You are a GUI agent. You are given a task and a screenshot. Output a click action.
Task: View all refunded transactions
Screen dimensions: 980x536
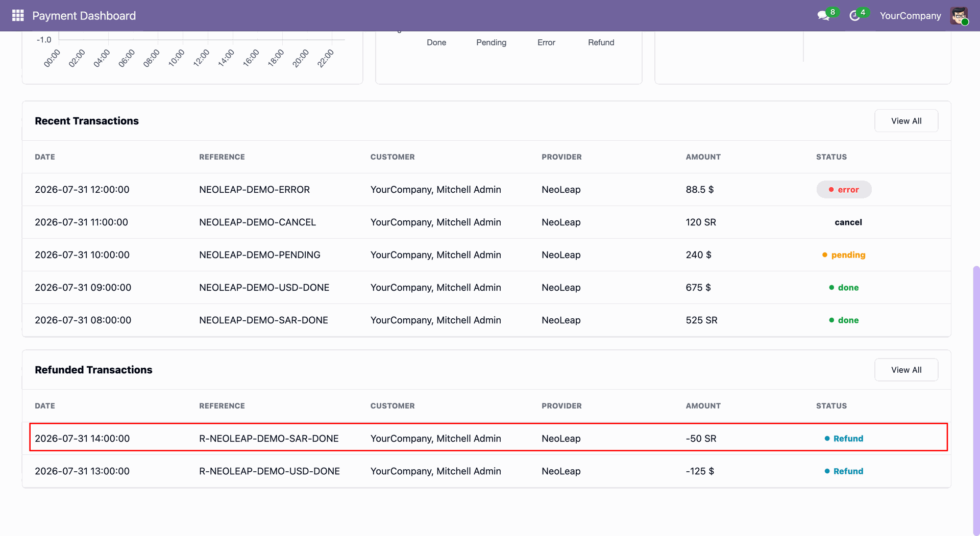(906, 370)
